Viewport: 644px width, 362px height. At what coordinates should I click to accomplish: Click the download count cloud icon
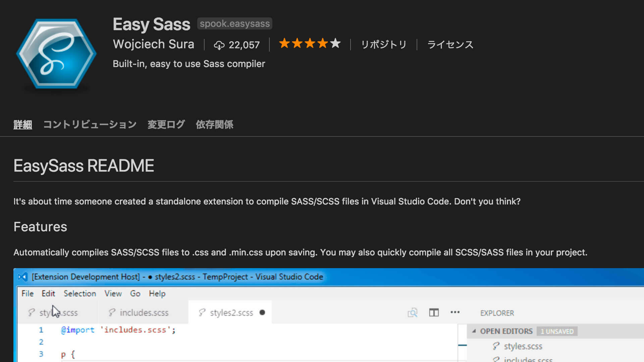click(220, 45)
